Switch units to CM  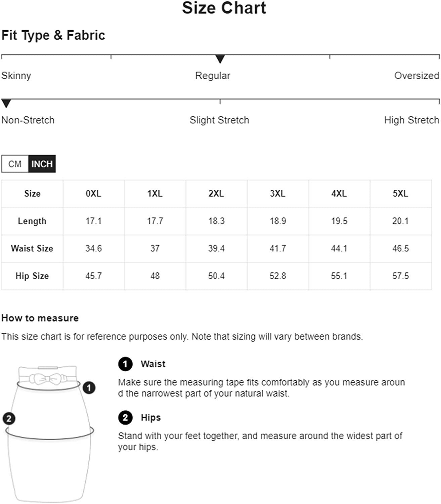15,164
